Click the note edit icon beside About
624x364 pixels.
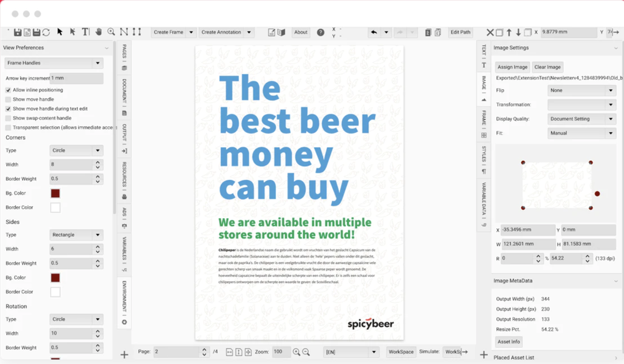click(271, 32)
